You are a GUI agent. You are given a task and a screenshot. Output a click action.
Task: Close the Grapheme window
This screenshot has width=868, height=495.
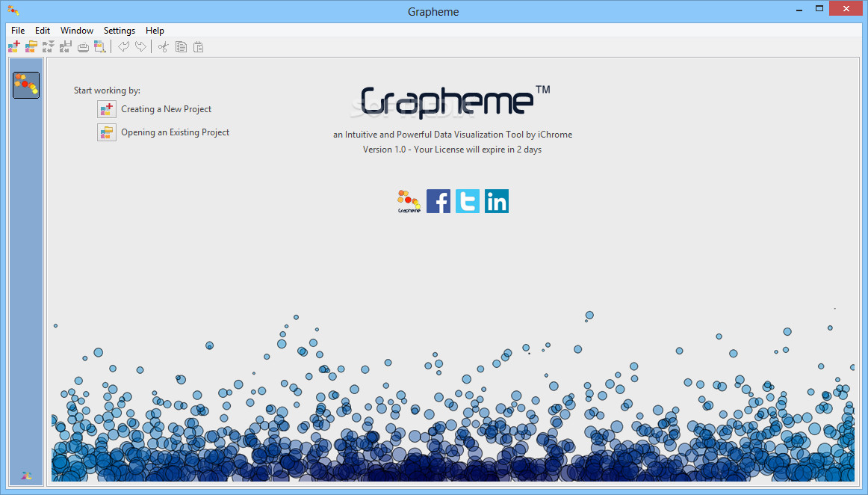[x=846, y=8]
